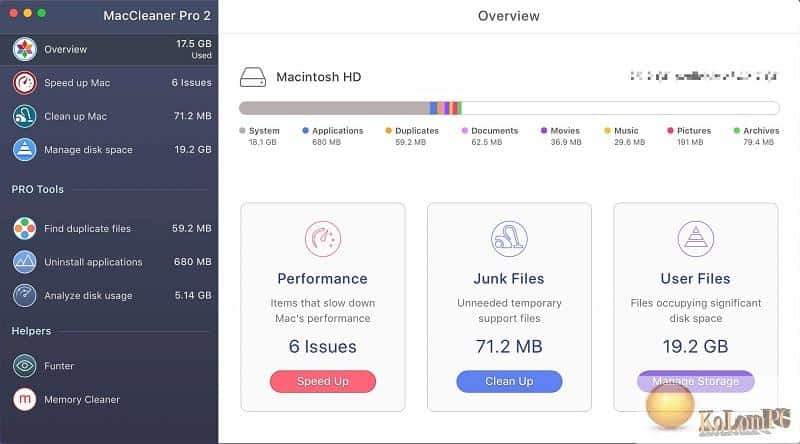Click the User Files card title
800x444 pixels.
coord(695,279)
